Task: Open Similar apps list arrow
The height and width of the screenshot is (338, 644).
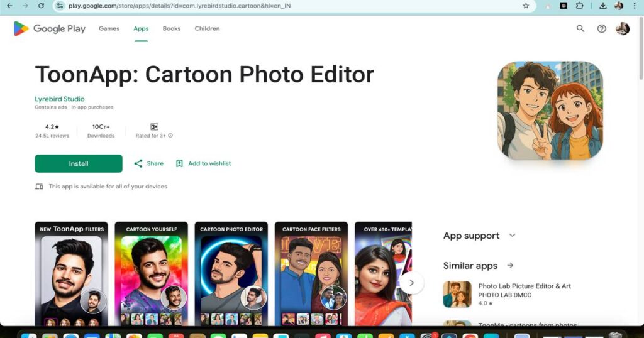Action: point(510,265)
